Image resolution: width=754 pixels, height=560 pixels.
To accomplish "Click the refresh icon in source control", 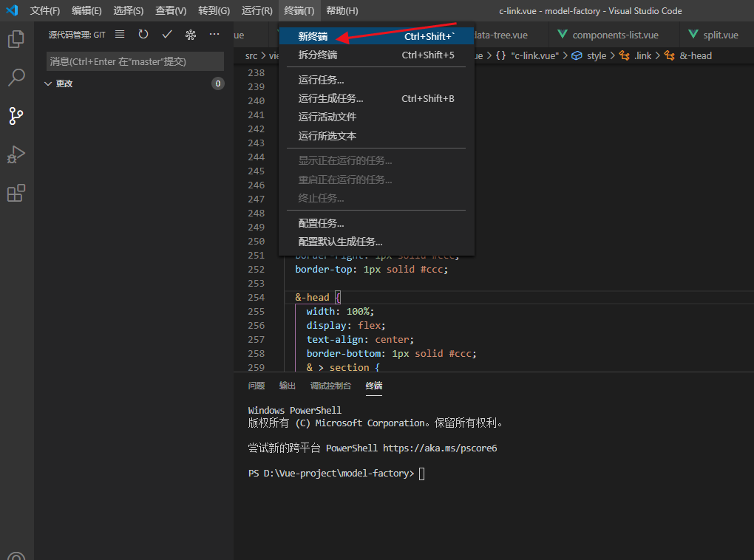I will 143,34.
